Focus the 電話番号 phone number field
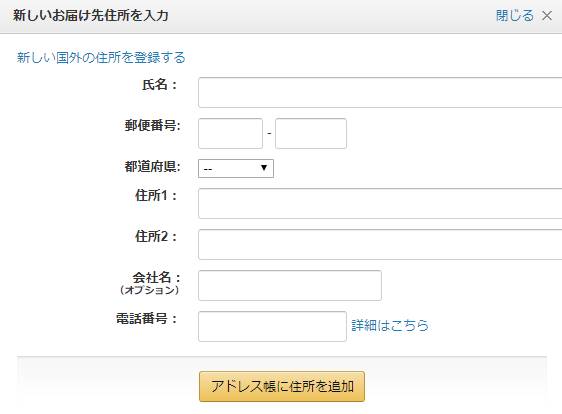The width and height of the screenshot is (562, 414). [x=272, y=326]
